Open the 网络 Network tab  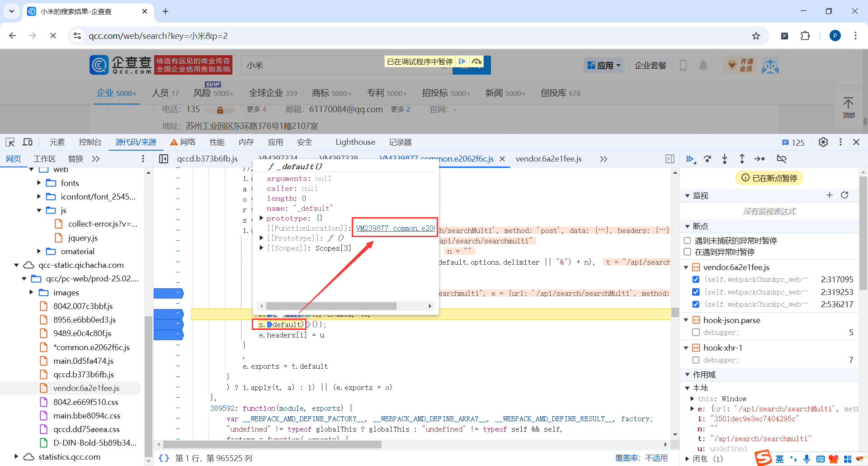click(x=183, y=142)
